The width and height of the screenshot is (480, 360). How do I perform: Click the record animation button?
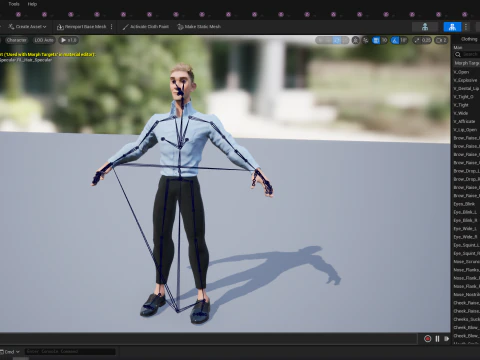pyautogui.click(x=427, y=339)
